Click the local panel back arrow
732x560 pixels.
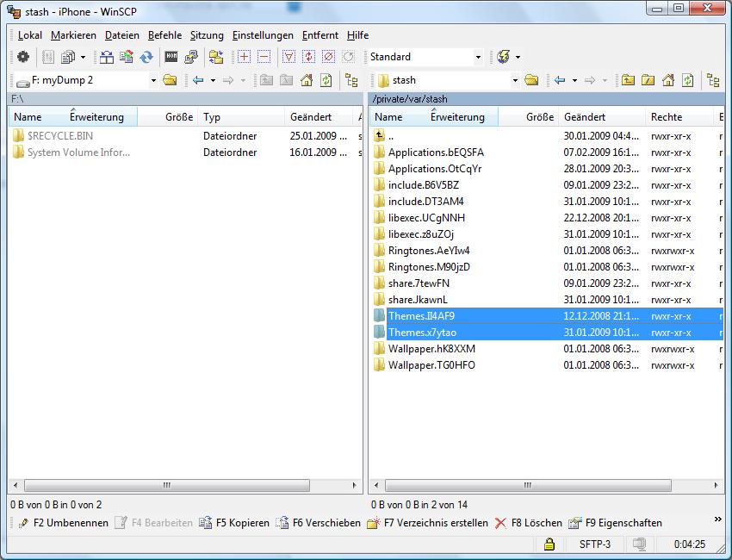[198, 80]
